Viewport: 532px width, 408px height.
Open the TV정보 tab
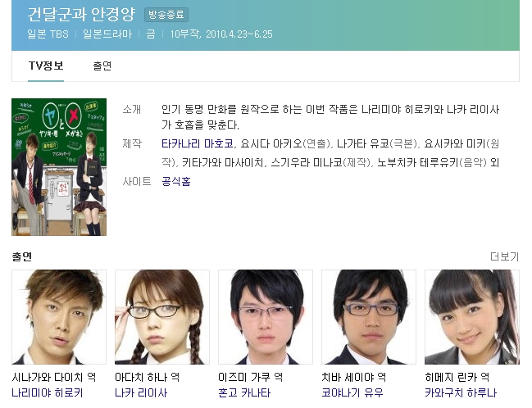click(x=46, y=66)
